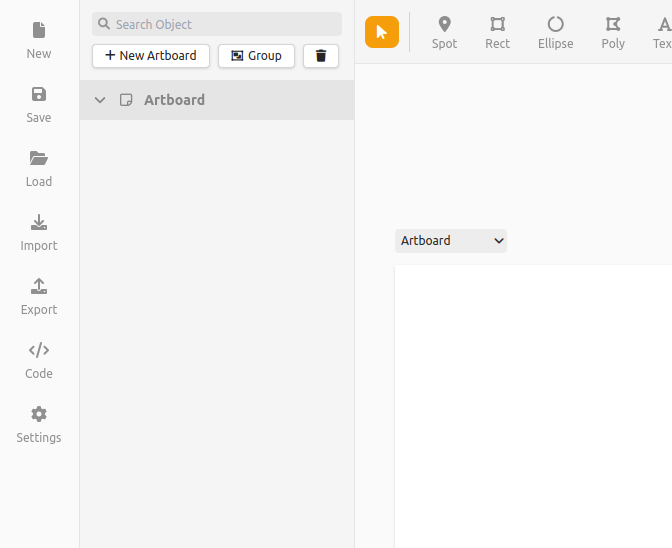Activate the orange pointer select tool
Image resolution: width=672 pixels, height=548 pixels.
(x=382, y=32)
